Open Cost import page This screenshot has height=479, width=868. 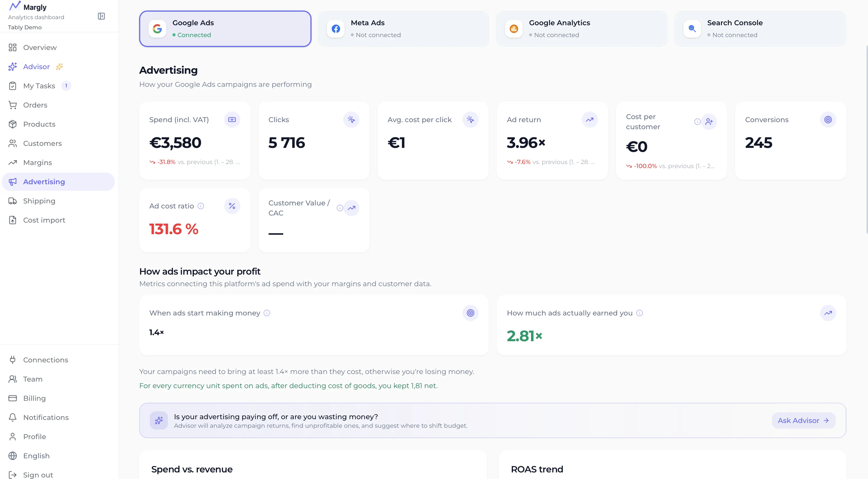(x=58, y=220)
